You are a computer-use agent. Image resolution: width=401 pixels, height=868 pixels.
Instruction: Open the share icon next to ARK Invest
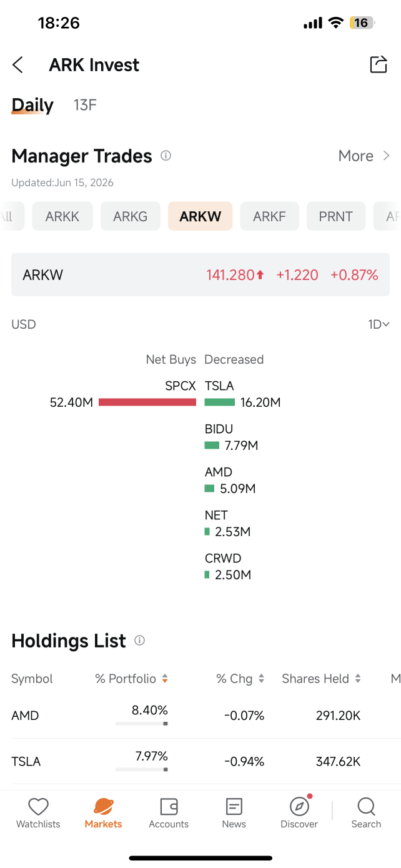pyautogui.click(x=379, y=64)
